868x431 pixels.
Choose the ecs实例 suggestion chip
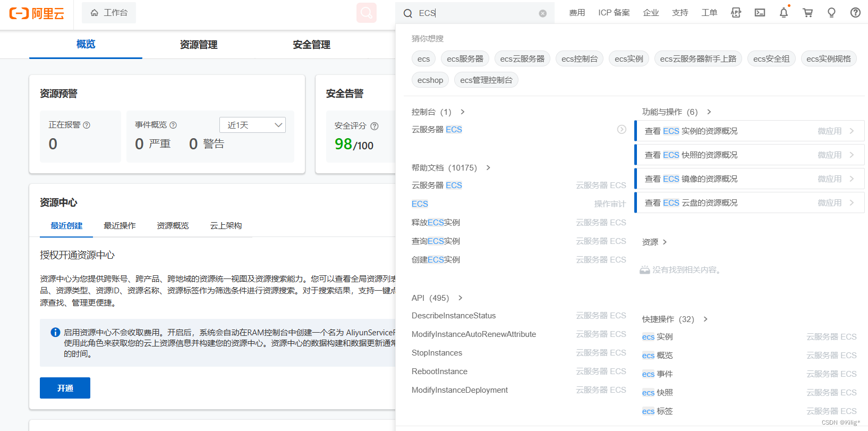(629, 59)
